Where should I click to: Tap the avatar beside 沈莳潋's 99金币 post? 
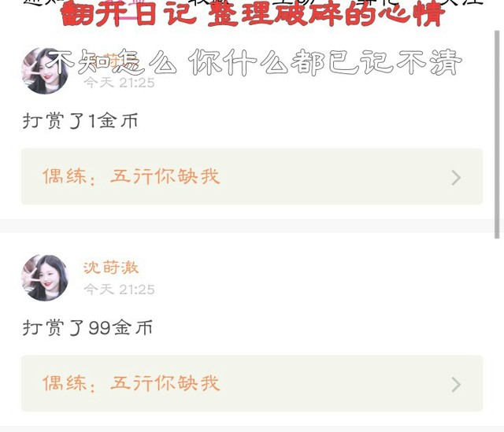coord(45,278)
